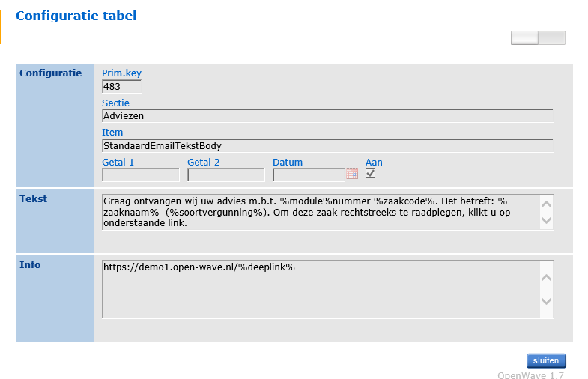Click the up arrow of the Info scrollbar
The height and width of the screenshot is (379, 588).
(546, 277)
